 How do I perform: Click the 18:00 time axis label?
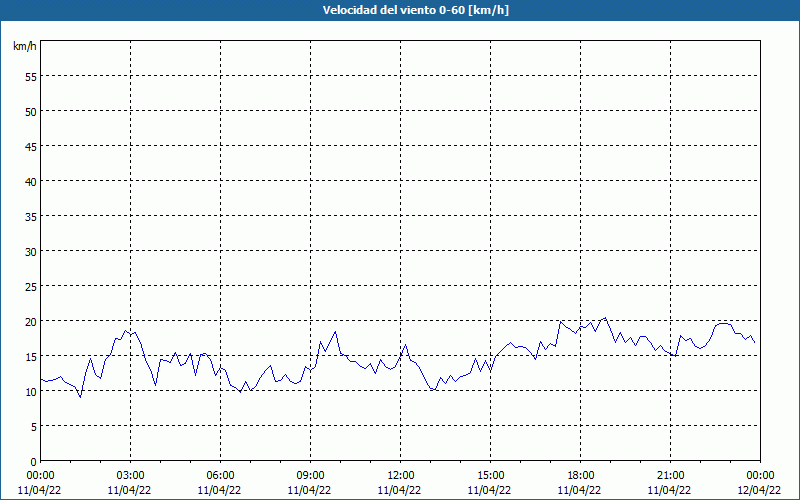581,476
